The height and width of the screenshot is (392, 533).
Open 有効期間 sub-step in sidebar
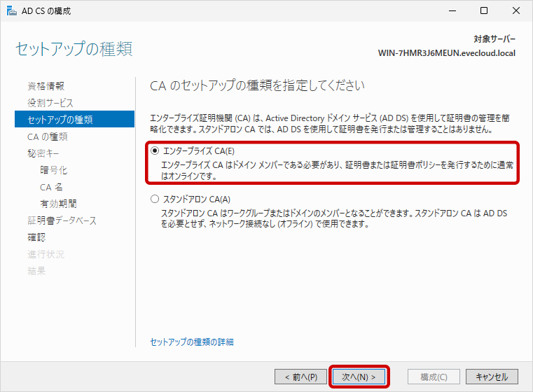coord(58,204)
